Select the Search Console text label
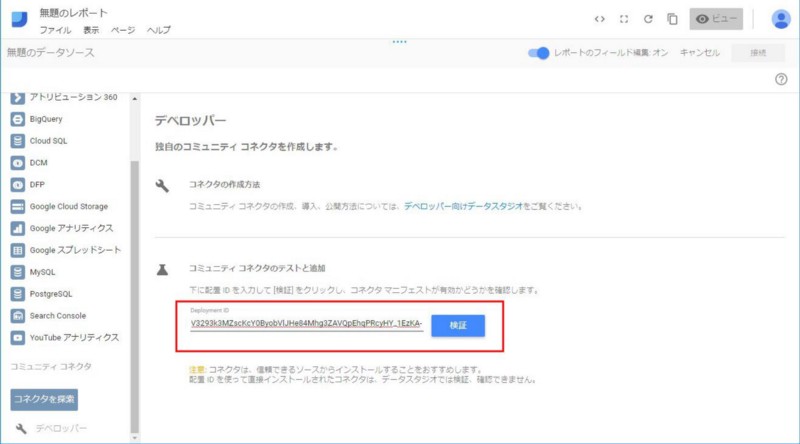The image size is (800, 444). click(58, 316)
